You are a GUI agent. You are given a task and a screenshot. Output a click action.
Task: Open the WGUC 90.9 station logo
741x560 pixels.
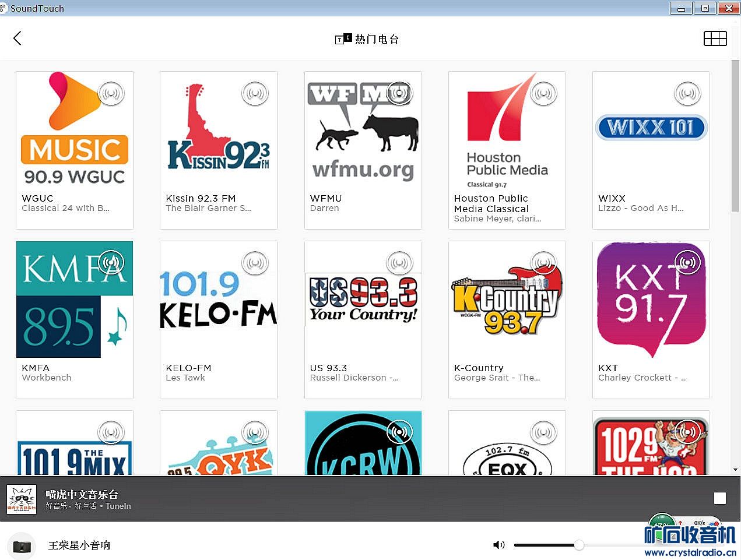75,130
